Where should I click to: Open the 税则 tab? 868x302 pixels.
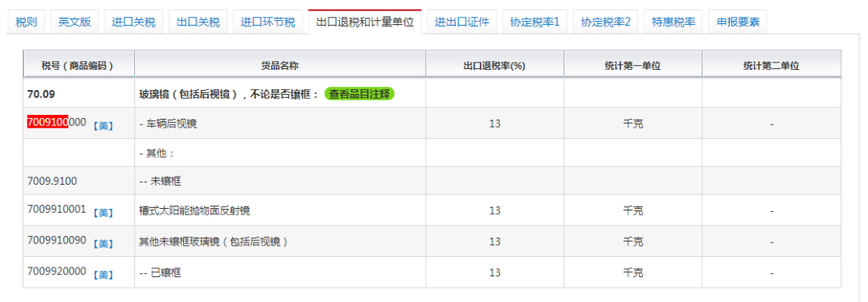point(26,22)
